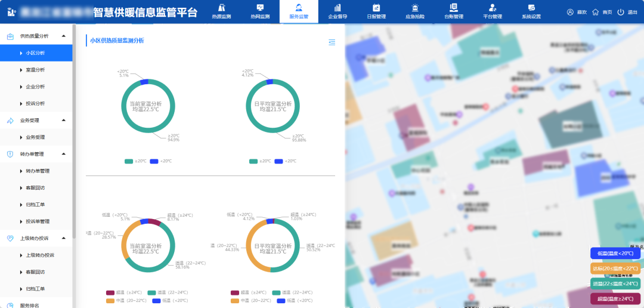Click the panel collapse icon beside 小区供热质量监测分析
Viewport: 644px width, 308px height.
tap(332, 42)
